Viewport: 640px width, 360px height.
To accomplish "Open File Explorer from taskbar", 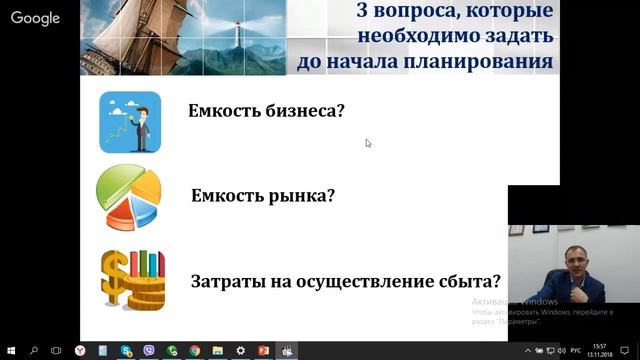I will click(x=218, y=351).
